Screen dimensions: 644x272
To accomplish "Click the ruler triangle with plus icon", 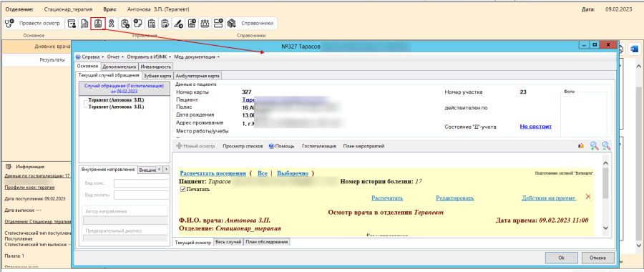I will (x=178, y=24).
